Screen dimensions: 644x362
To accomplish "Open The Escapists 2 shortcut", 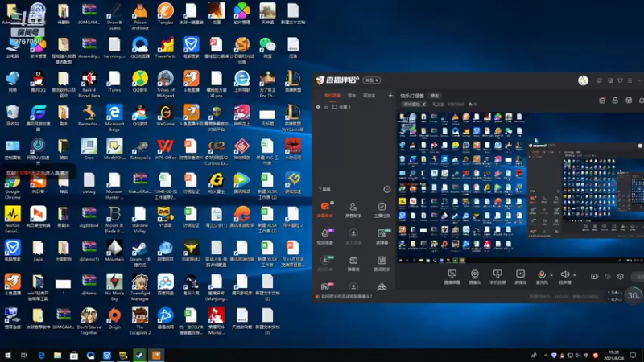I will [139, 321].
